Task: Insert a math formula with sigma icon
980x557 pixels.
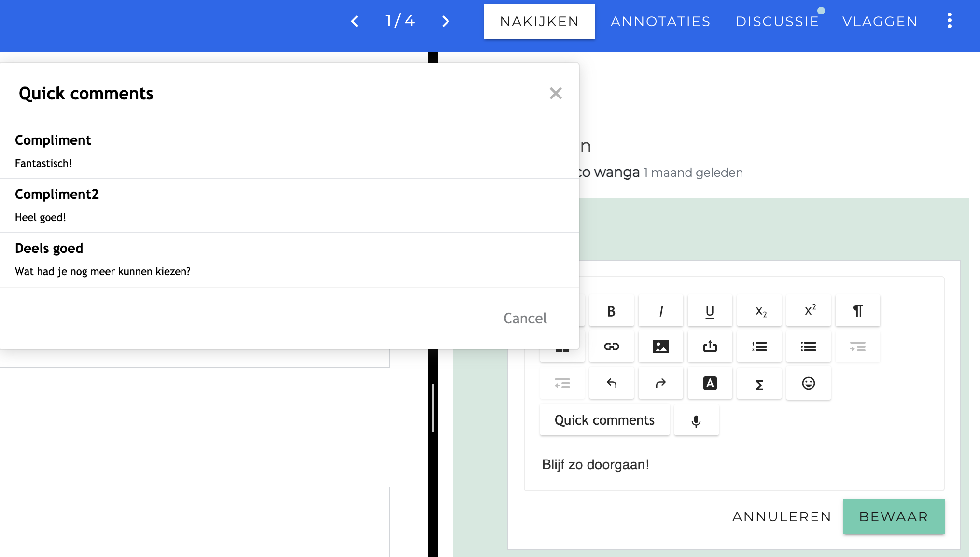Action: point(759,383)
